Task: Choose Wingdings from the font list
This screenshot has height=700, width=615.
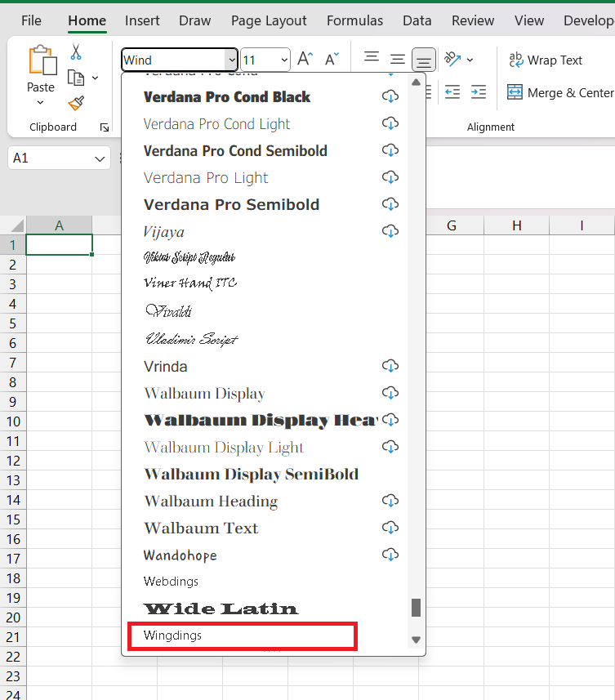Action: [x=243, y=635]
